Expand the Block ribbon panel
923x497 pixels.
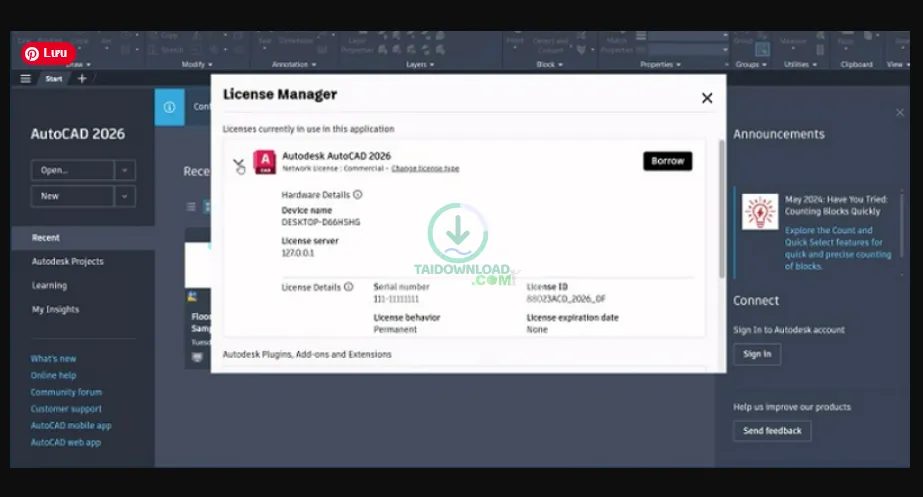point(549,64)
